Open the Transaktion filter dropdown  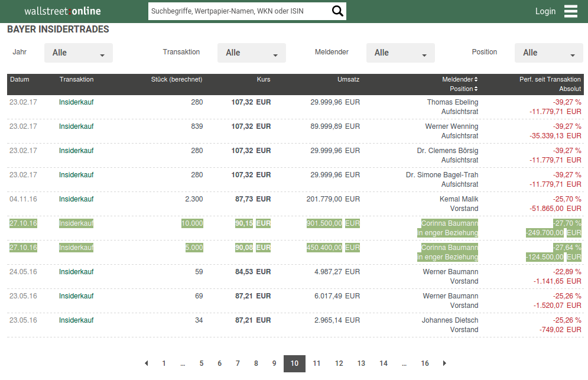coord(252,53)
